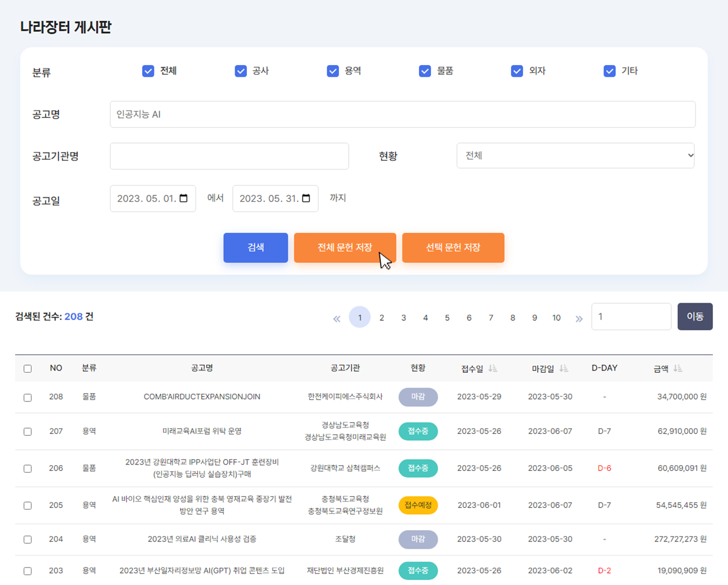Click agency 강원대학교 삼척캠퍼스

[x=345, y=468]
